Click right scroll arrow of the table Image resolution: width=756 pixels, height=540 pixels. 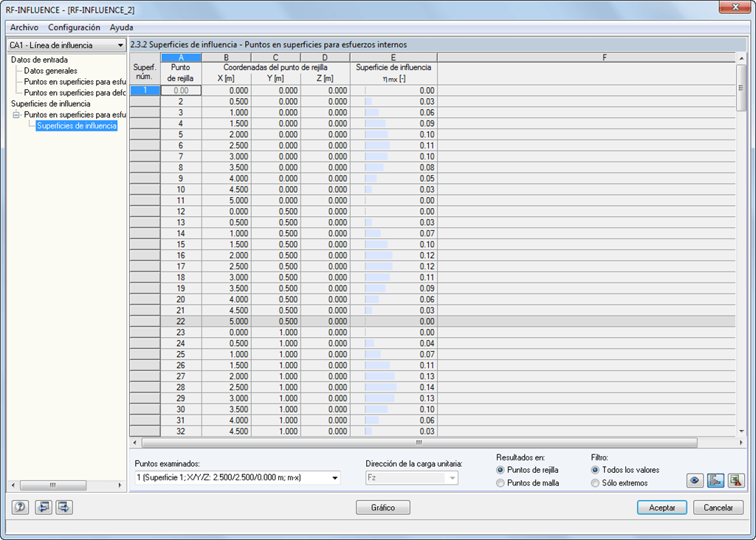tap(741, 442)
